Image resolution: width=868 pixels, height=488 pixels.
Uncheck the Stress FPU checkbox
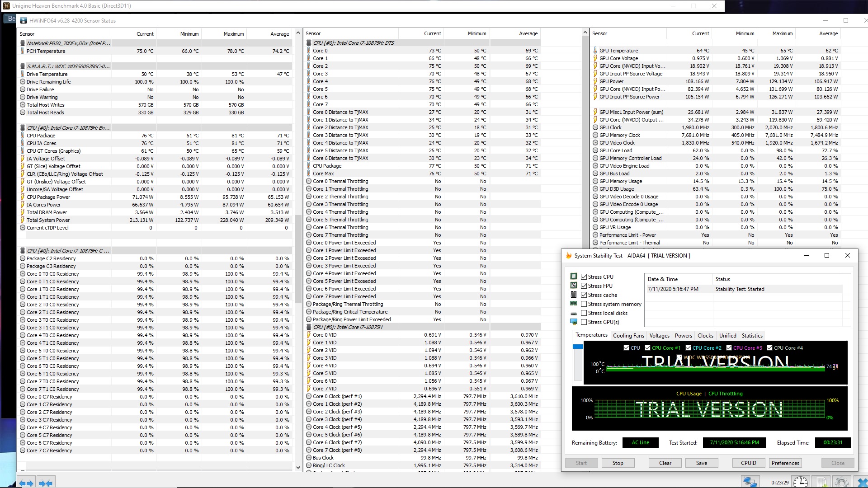[584, 286]
